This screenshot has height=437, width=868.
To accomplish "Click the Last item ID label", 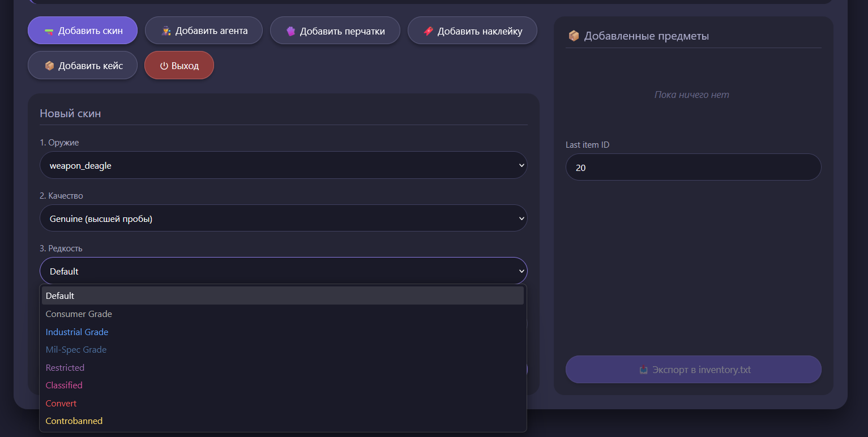I will [x=587, y=145].
